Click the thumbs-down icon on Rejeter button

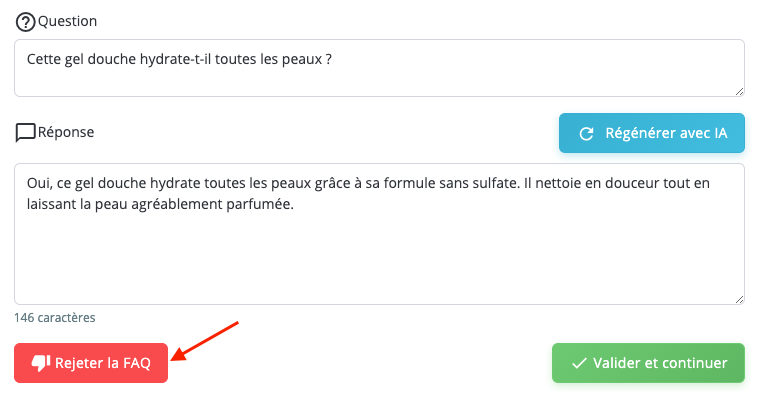click(41, 364)
